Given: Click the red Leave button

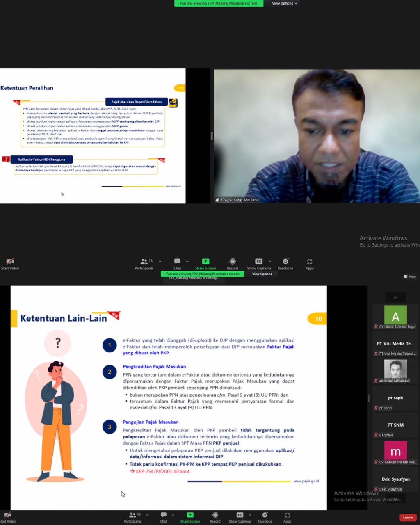Looking at the screenshot, I should click(x=408, y=518).
